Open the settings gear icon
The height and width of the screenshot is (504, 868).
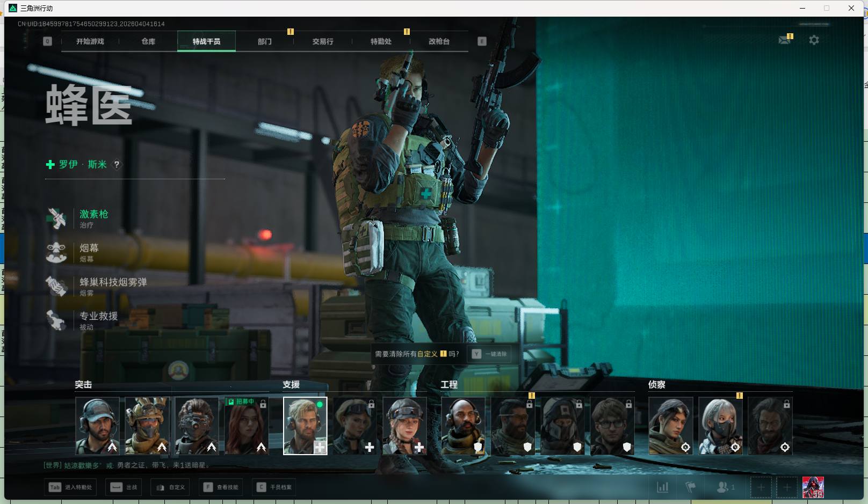point(814,40)
